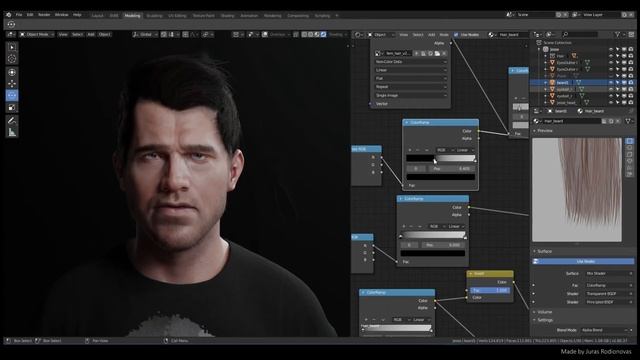Click the Shader Transparent BSDF button
640x360 pixels.
609,294
